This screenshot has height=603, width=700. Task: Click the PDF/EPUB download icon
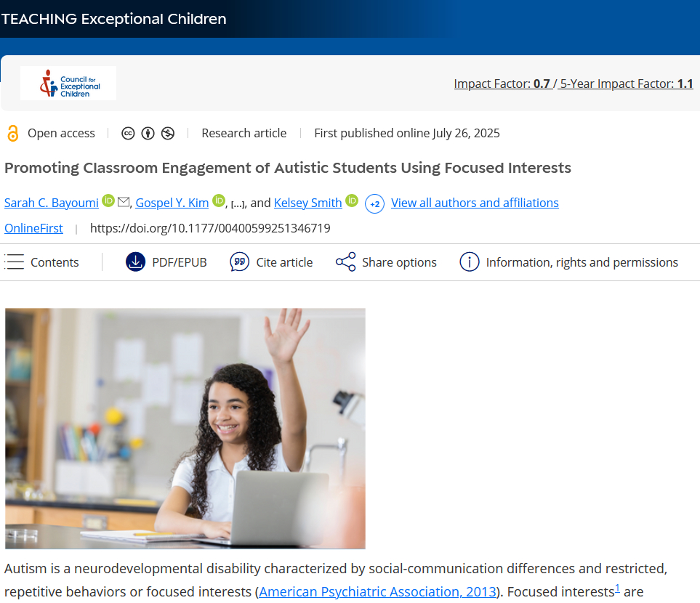pyautogui.click(x=135, y=262)
